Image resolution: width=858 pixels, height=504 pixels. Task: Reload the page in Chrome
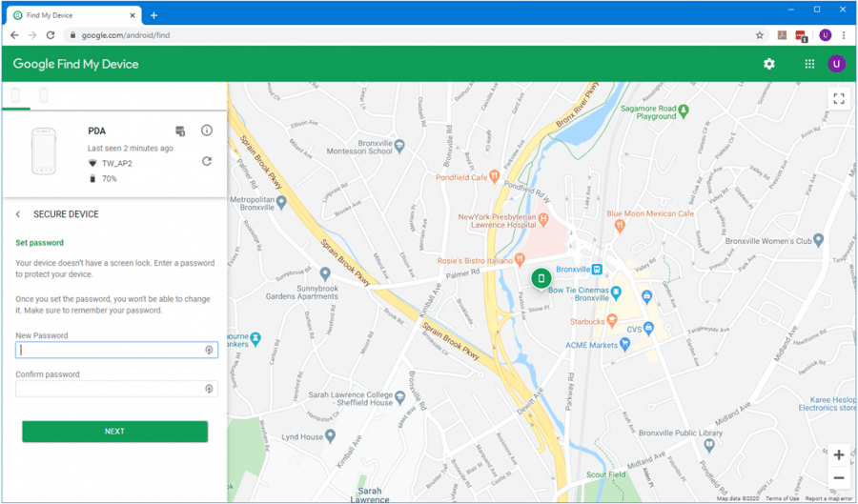point(51,35)
